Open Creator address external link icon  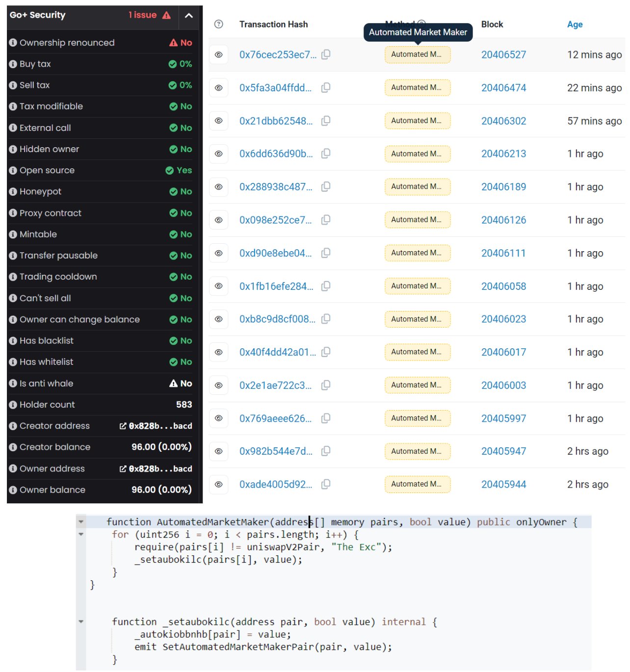(x=123, y=426)
